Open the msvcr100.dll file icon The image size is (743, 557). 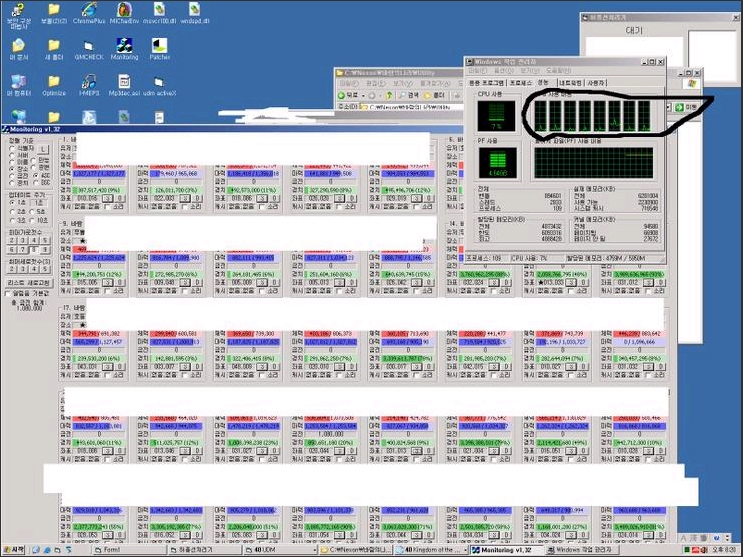[x=160, y=9]
